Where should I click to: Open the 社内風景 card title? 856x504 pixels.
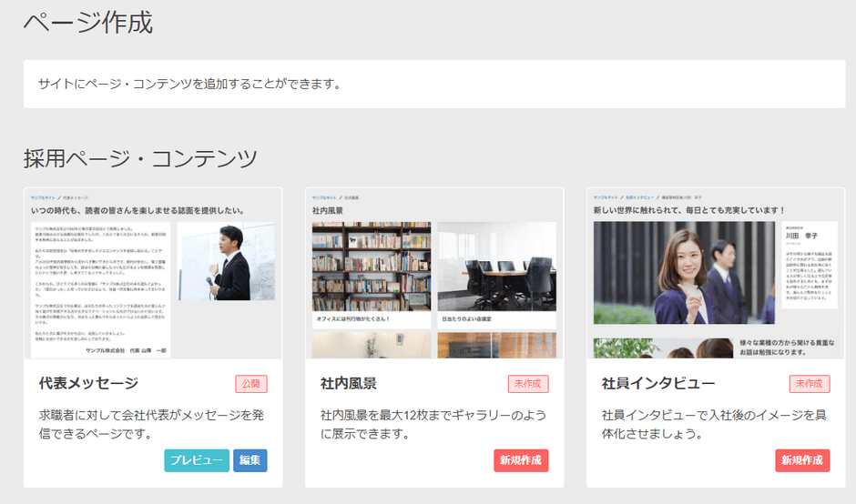[349, 383]
